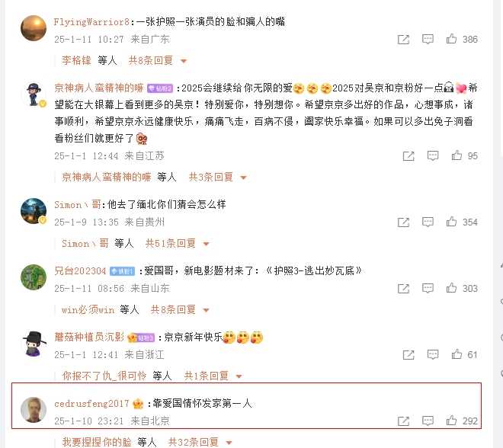Screen dimensions: 503x448
Task: Expand 共8条回复 under FlyingWarrior8
Action: (157, 60)
